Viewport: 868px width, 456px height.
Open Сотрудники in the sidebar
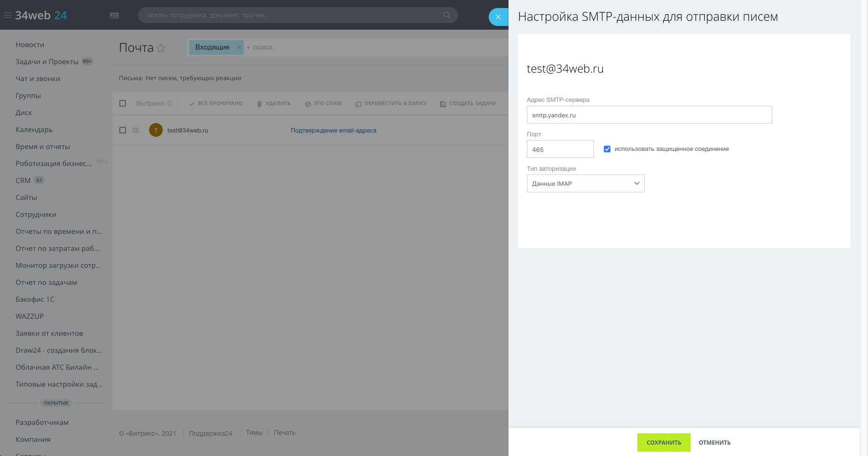click(36, 215)
